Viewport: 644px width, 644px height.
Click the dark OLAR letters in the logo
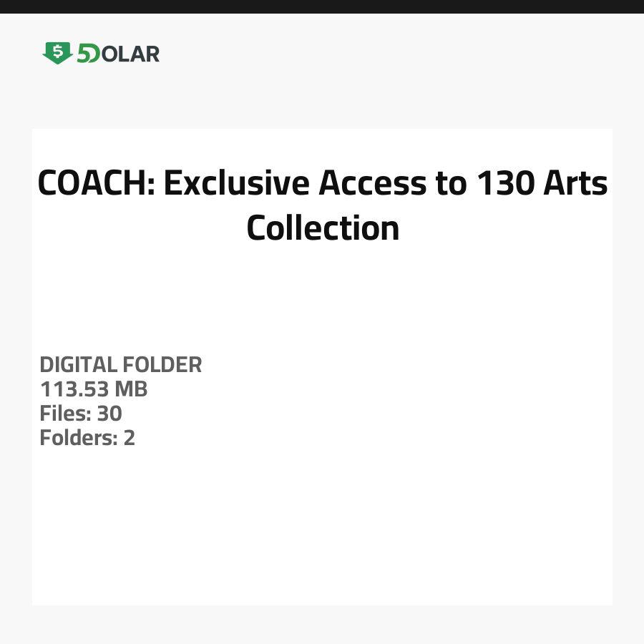coord(130,54)
